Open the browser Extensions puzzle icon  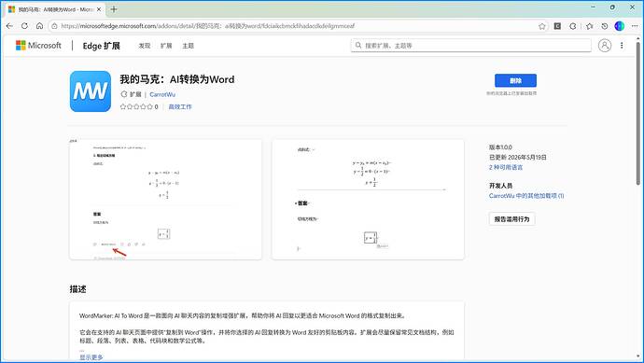click(x=573, y=26)
